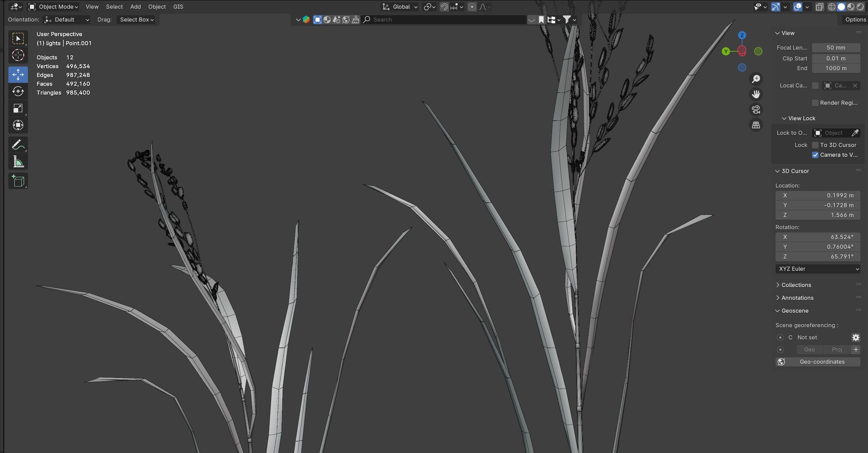Toggle camera view with camera icon
Image resolution: width=868 pixels, height=453 pixels.
click(756, 109)
